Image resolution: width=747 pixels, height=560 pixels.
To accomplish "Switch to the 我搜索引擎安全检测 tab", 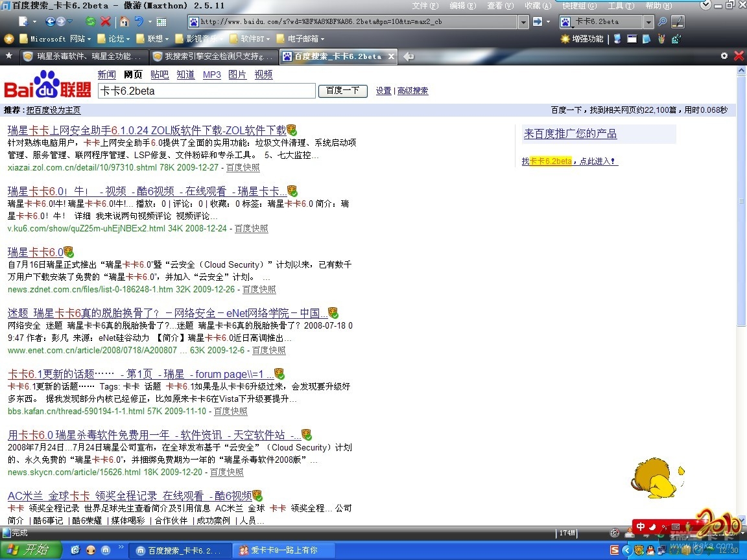I will (x=213, y=56).
